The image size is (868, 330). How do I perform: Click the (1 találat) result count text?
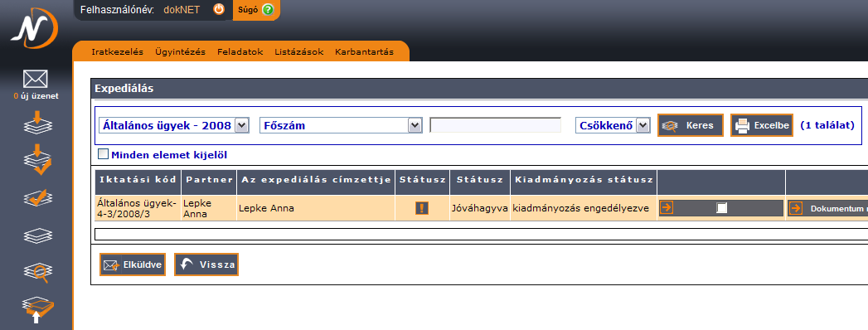pyautogui.click(x=827, y=126)
